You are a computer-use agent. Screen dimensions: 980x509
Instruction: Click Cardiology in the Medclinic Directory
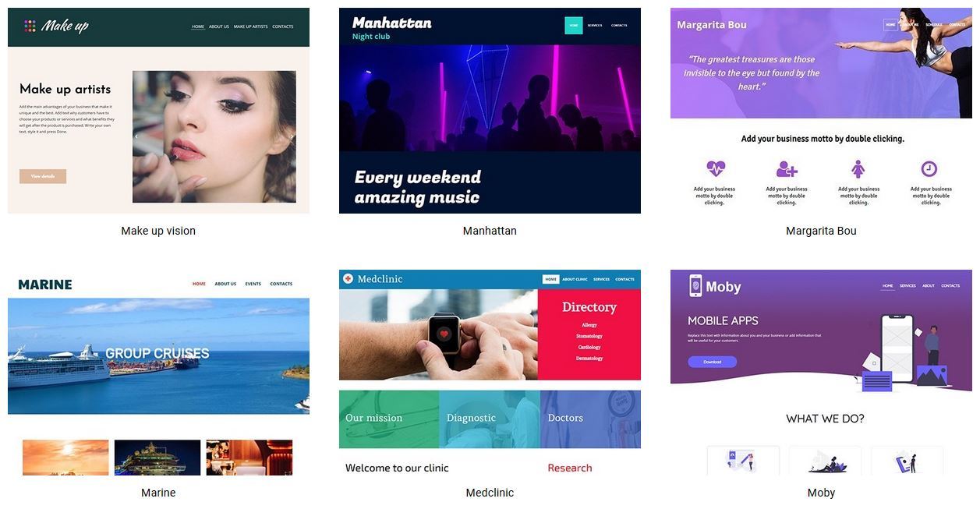[x=589, y=347]
